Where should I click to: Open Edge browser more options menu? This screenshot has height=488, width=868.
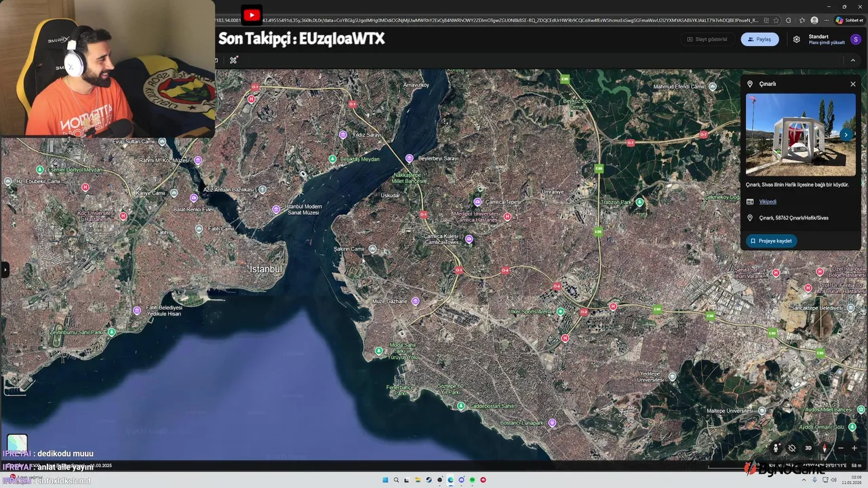tap(826, 20)
